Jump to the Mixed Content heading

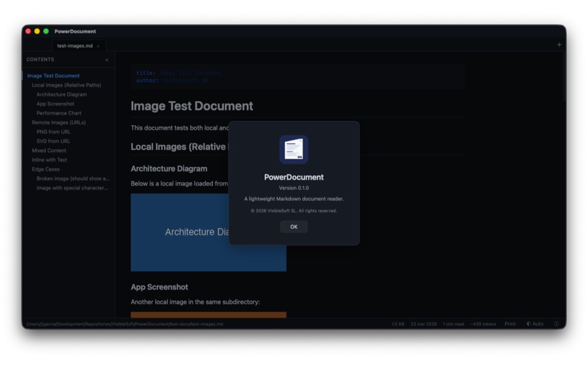[x=49, y=150]
